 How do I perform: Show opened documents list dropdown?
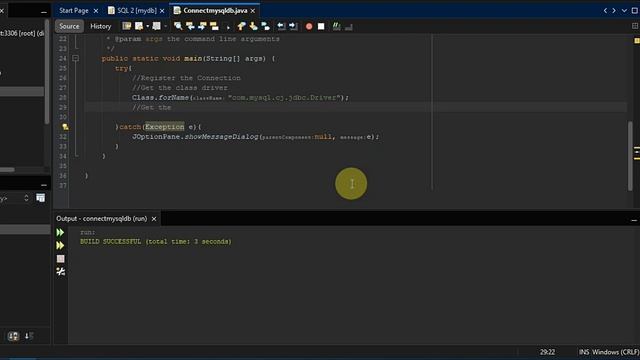(x=624, y=11)
